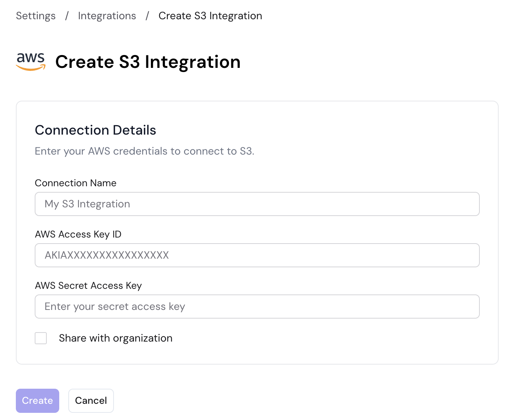Click the Share with organization label
This screenshot has width=513, height=420.
(115, 338)
